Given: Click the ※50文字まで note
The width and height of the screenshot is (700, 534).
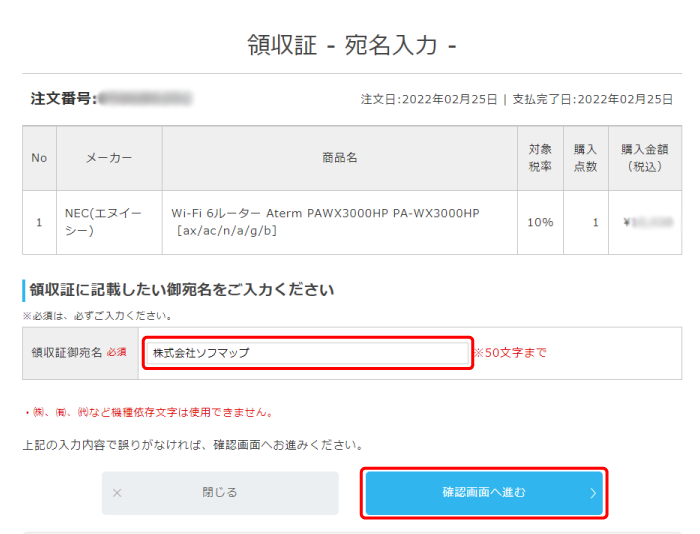Looking at the screenshot, I should click(x=510, y=353).
